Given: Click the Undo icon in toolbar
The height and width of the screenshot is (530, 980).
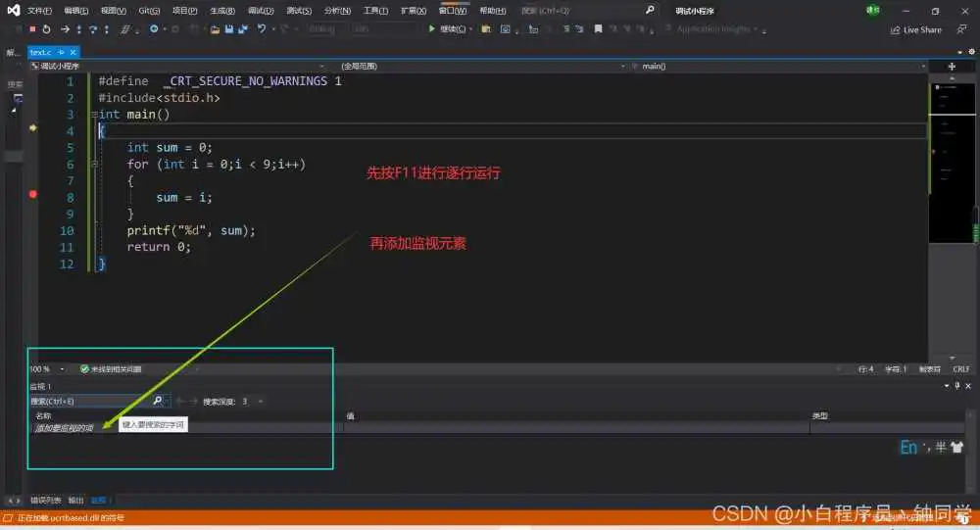Looking at the screenshot, I should (262, 29).
